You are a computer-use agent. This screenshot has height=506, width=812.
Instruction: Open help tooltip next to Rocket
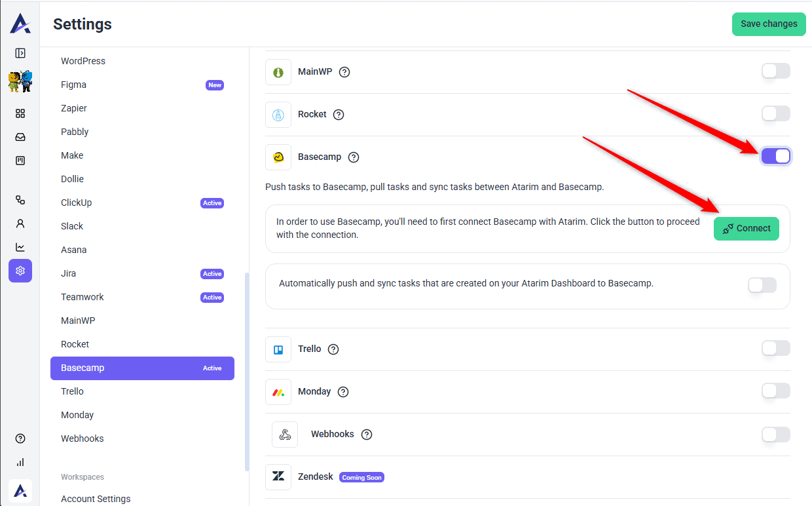(339, 115)
